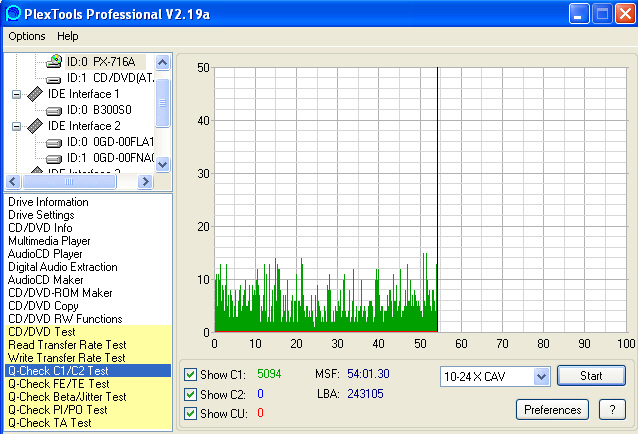Screen dimensions: 638x434
Task: Minimize the PlexTools window
Action: click(x=579, y=14)
